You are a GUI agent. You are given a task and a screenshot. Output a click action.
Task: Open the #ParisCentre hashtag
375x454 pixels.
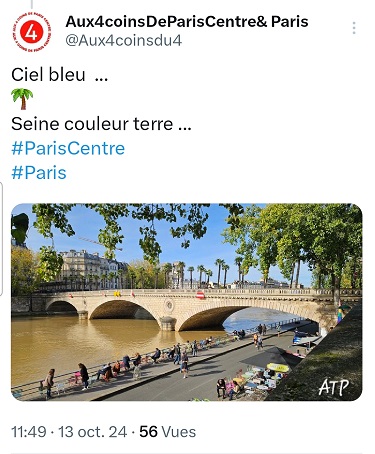pos(68,148)
